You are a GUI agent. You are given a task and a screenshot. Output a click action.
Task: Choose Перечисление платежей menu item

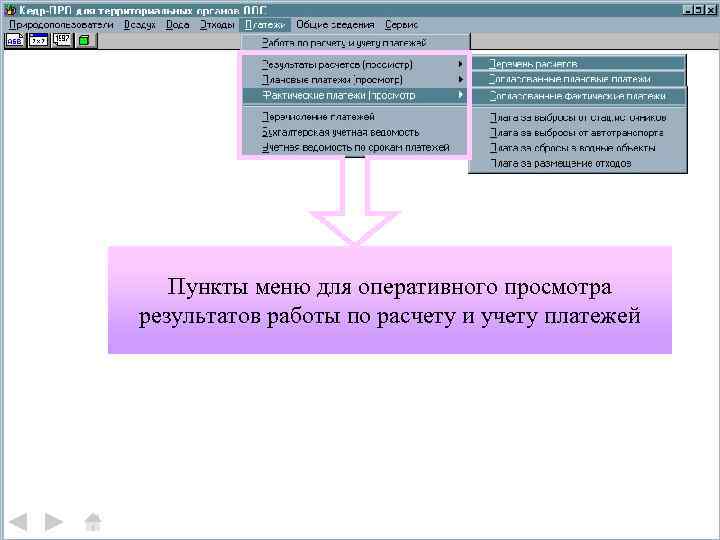point(354,117)
